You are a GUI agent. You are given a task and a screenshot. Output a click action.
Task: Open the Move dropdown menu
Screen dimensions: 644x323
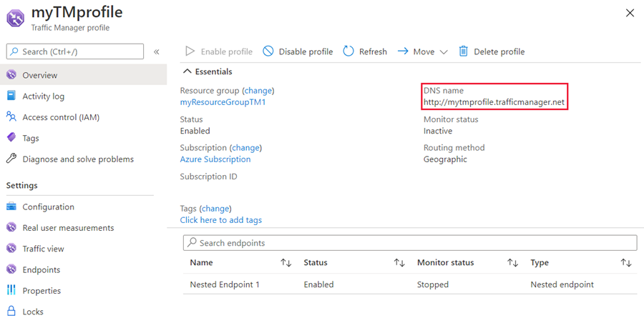tap(444, 51)
